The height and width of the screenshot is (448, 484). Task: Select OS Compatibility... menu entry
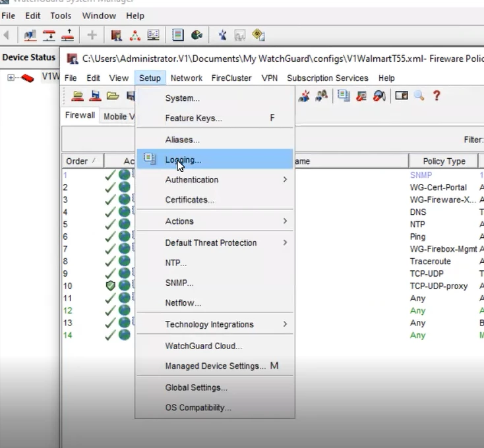click(x=214, y=408)
